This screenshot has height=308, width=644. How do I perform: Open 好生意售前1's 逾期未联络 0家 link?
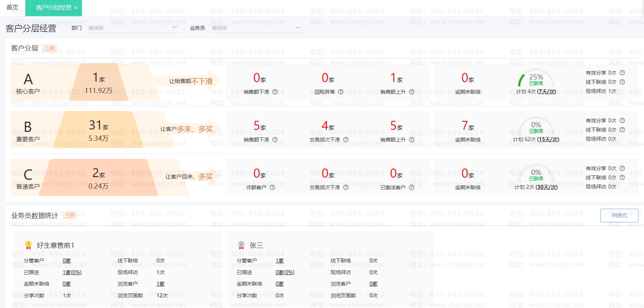click(66, 284)
